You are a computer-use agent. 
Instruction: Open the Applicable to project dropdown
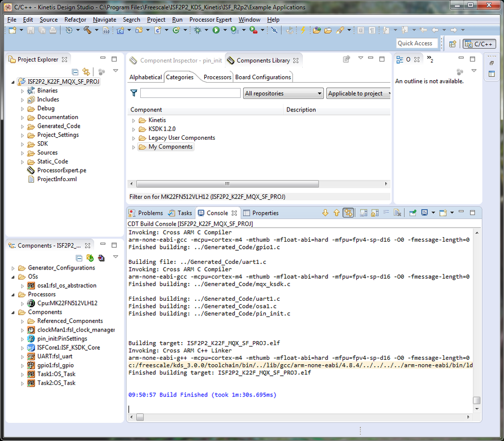tap(358, 93)
